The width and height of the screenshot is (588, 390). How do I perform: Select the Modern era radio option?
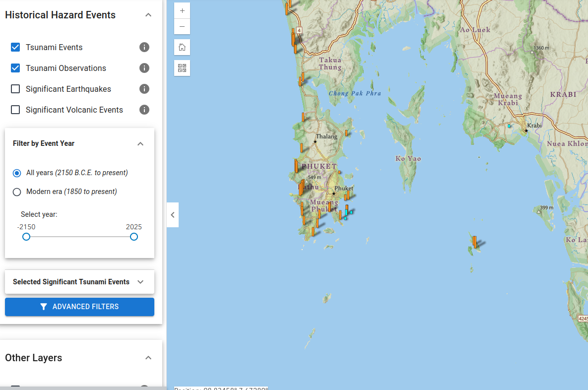pyautogui.click(x=17, y=192)
